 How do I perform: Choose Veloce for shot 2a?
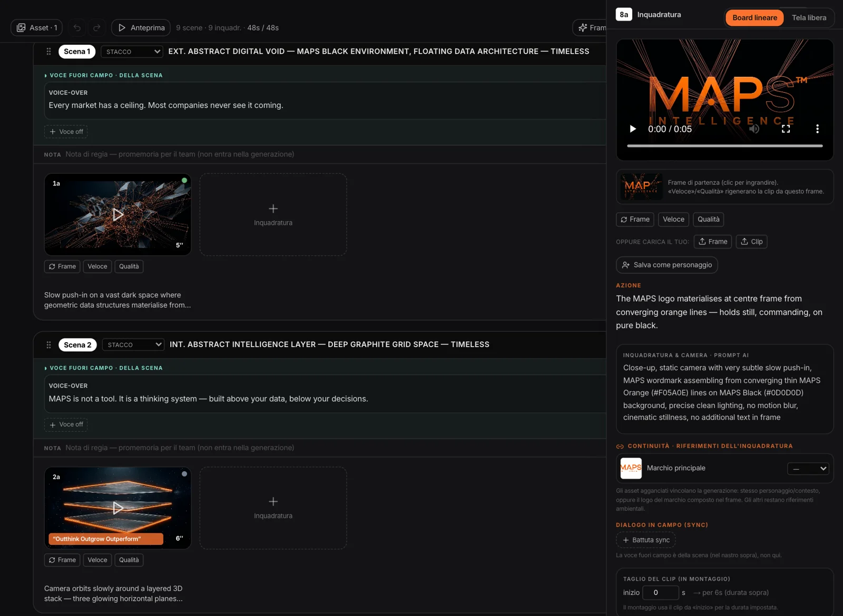(97, 560)
